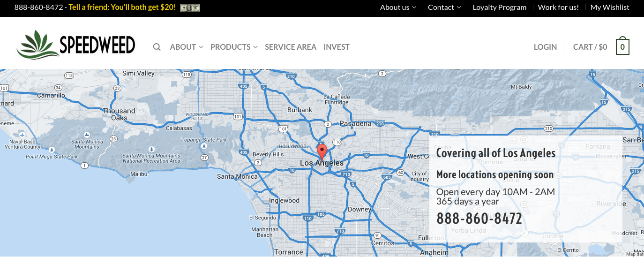644x280 pixels.
Task: Click Torrance label on map
Action: pyautogui.click(x=289, y=252)
